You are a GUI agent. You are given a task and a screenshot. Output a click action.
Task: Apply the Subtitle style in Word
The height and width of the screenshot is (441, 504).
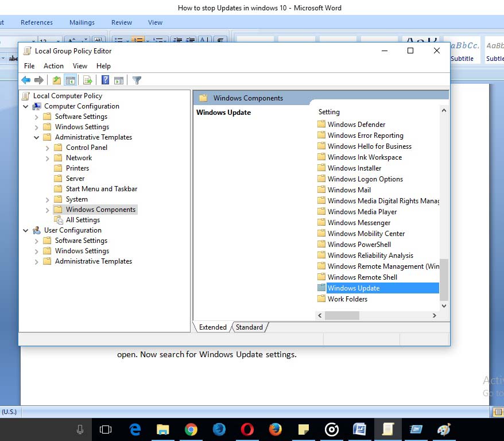(x=462, y=50)
